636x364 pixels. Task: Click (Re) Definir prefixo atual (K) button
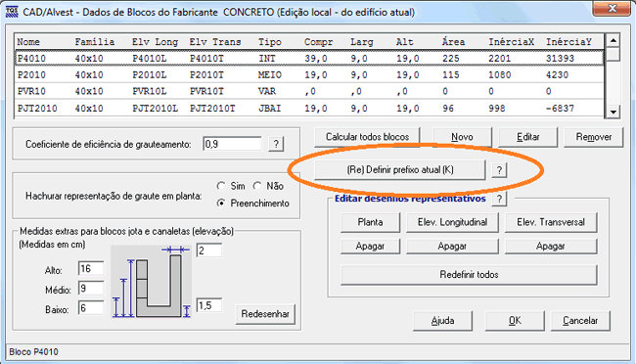pyautogui.click(x=400, y=170)
